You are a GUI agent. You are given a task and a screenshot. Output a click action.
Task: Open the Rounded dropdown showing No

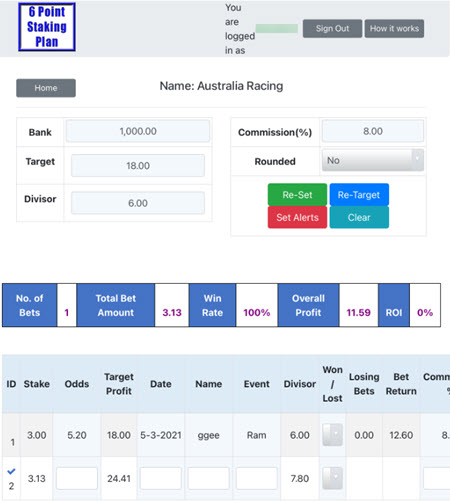coord(373,160)
